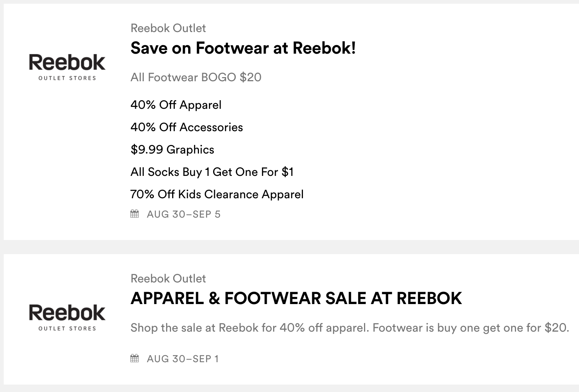Open the "APPAREL & FOOTWEAR SALE AT REEBOK" headline

pyautogui.click(x=296, y=298)
